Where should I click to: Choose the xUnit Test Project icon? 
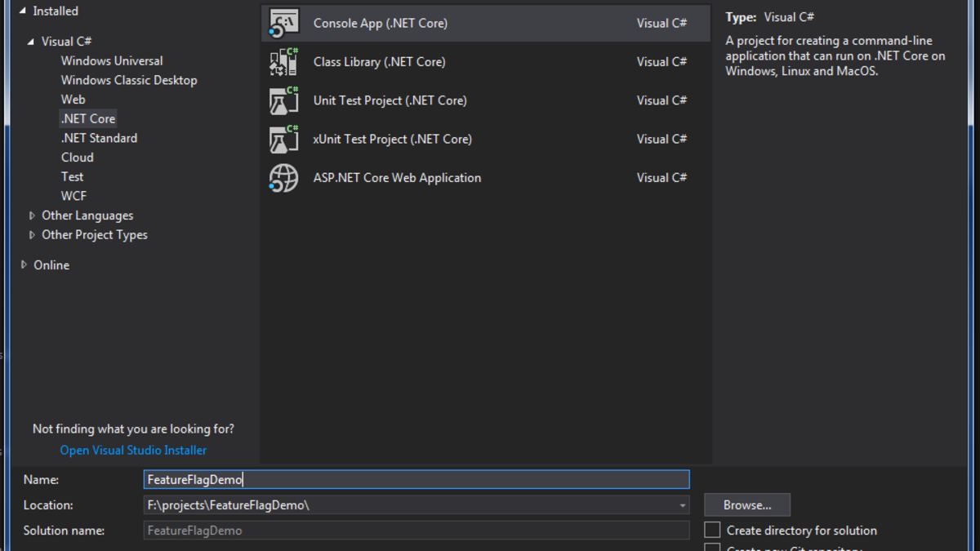point(284,139)
